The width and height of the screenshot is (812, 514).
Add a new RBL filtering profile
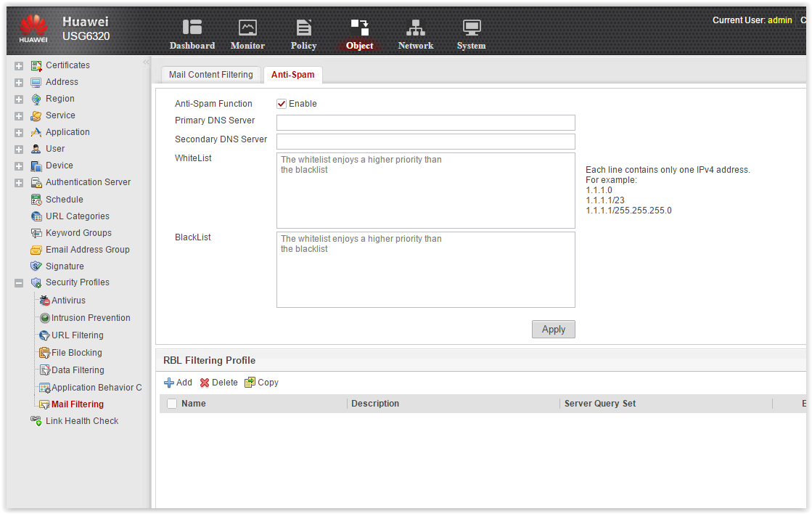(x=178, y=383)
